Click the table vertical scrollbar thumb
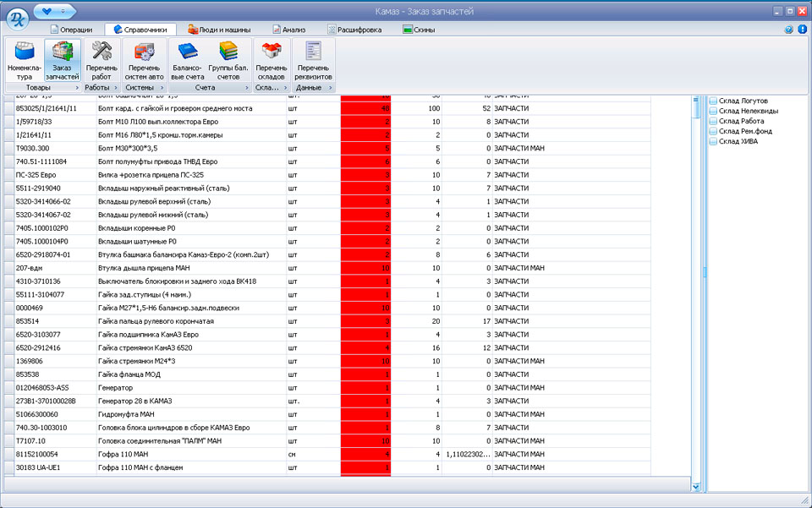Viewport: 812px width, 508px height. [x=696, y=106]
